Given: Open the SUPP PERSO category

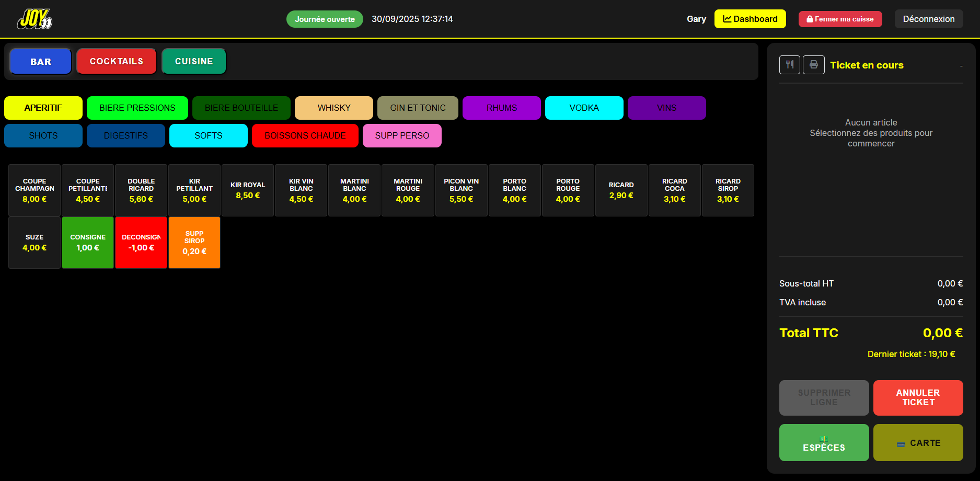Looking at the screenshot, I should [402, 136].
